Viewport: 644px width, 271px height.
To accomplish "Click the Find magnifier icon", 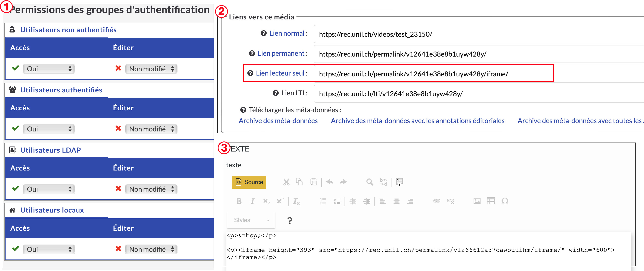I will pyautogui.click(x=370, y=182).
